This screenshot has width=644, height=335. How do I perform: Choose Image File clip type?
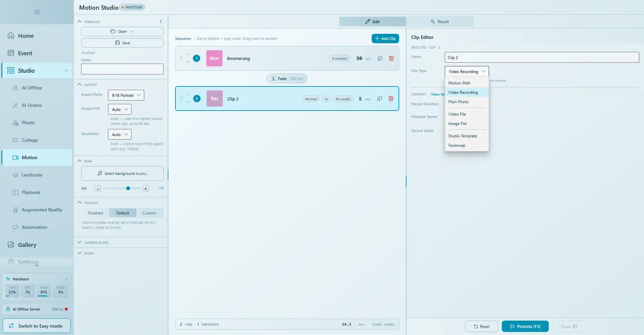(x=466, y=123)
